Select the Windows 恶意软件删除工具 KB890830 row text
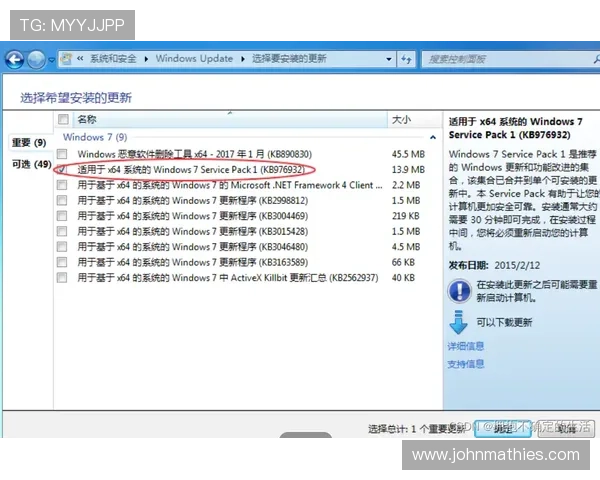The image size is (600, 480). (x=195, y=154)
